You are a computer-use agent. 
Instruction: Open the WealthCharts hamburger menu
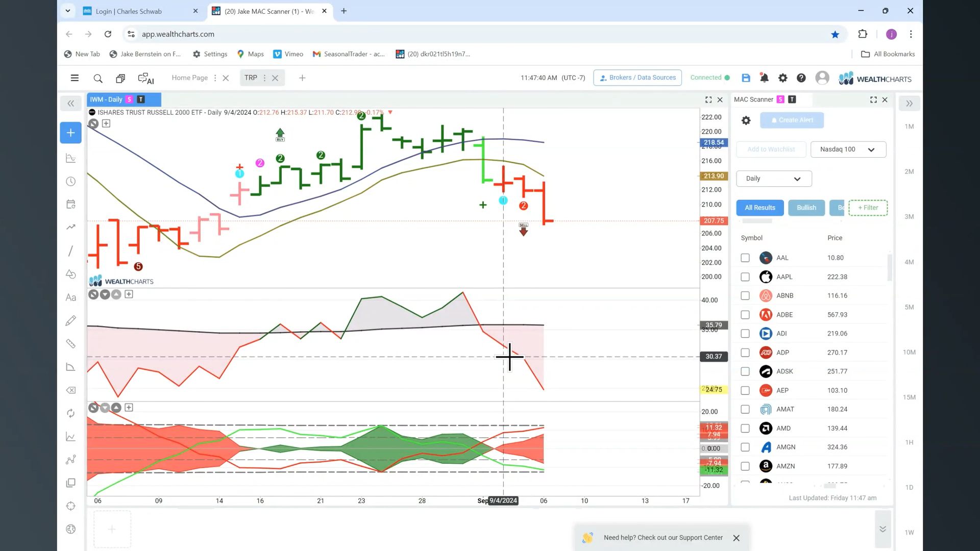[75, 78]
